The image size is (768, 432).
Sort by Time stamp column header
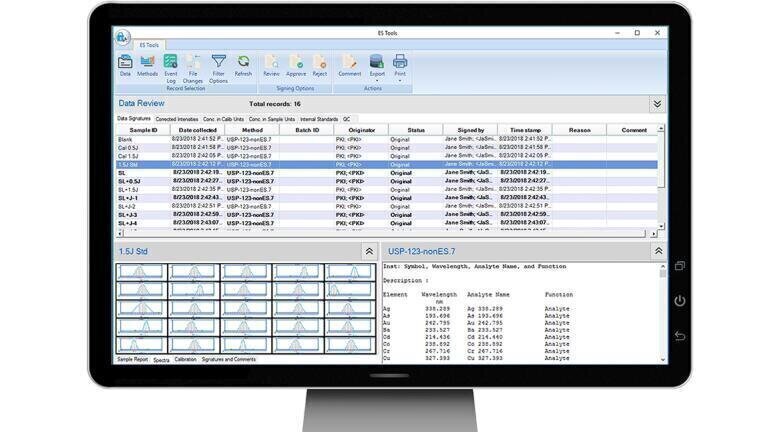[525, 130]
